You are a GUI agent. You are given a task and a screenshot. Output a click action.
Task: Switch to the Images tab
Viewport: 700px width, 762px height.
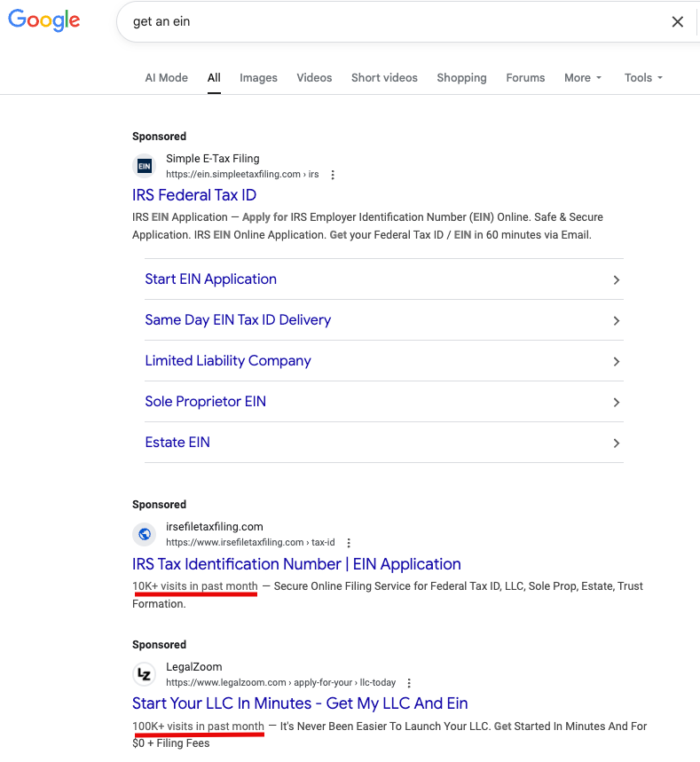258,78
